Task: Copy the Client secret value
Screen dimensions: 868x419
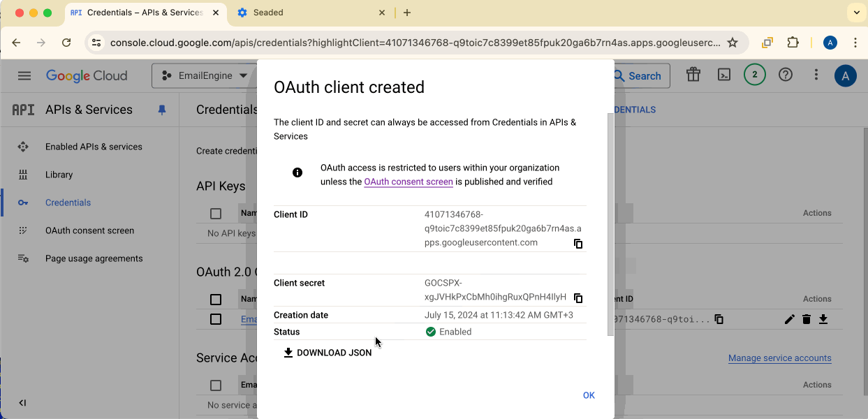Action: point(578,298)
